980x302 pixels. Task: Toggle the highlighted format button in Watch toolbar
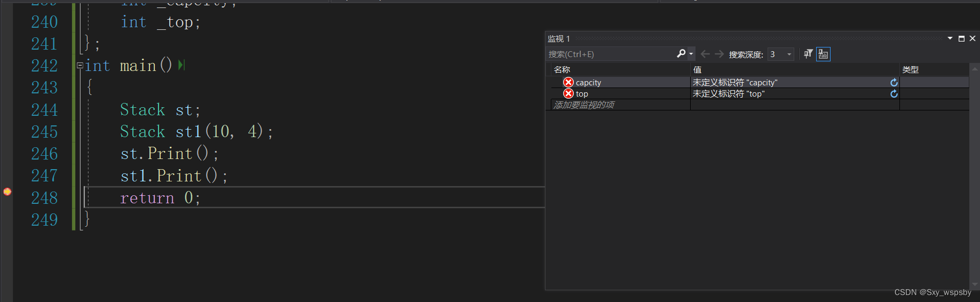point(823,54)
